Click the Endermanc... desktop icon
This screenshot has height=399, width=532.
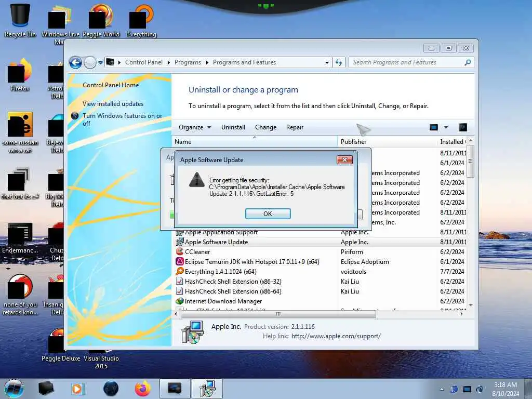(x=20, y=237)
